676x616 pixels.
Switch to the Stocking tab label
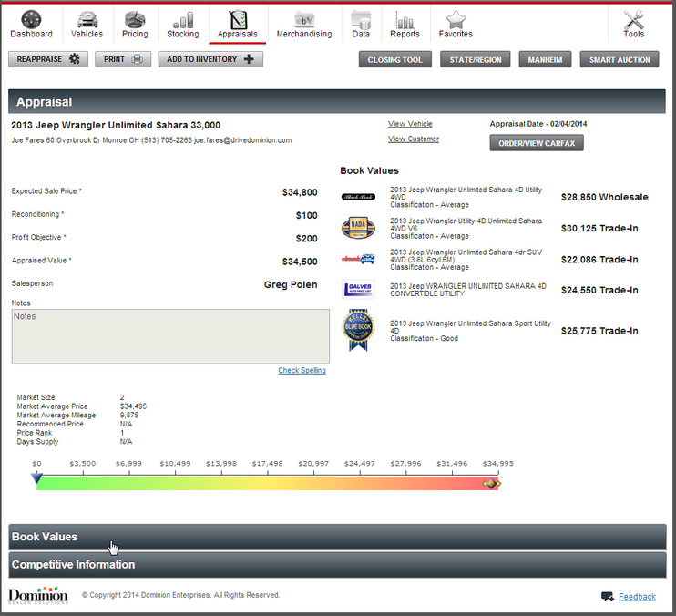(x=183, y=34)
